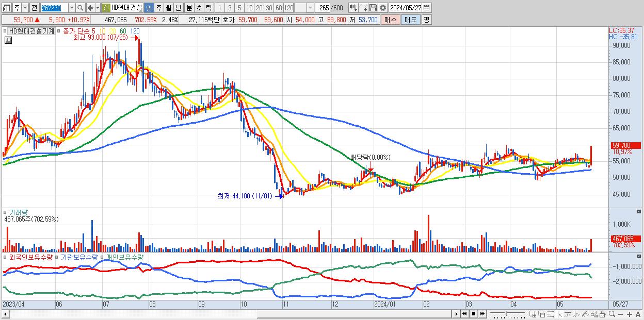
Task: Click the eraser delete drawings icon
Action: tap(594, 314)
